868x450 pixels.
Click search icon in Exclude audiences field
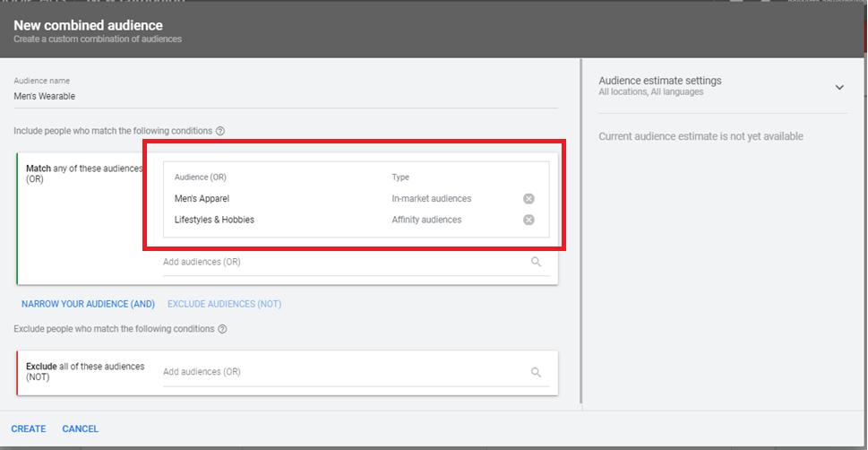point(536,372)
